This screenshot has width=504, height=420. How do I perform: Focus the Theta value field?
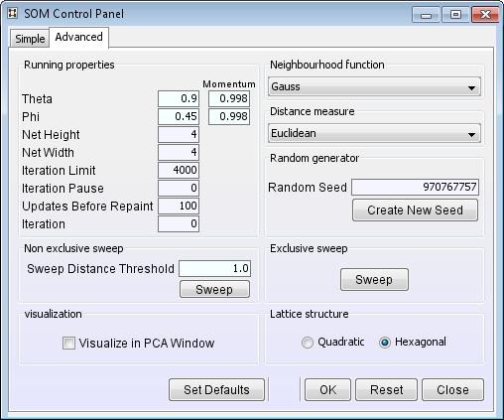[x=179, y=98]
